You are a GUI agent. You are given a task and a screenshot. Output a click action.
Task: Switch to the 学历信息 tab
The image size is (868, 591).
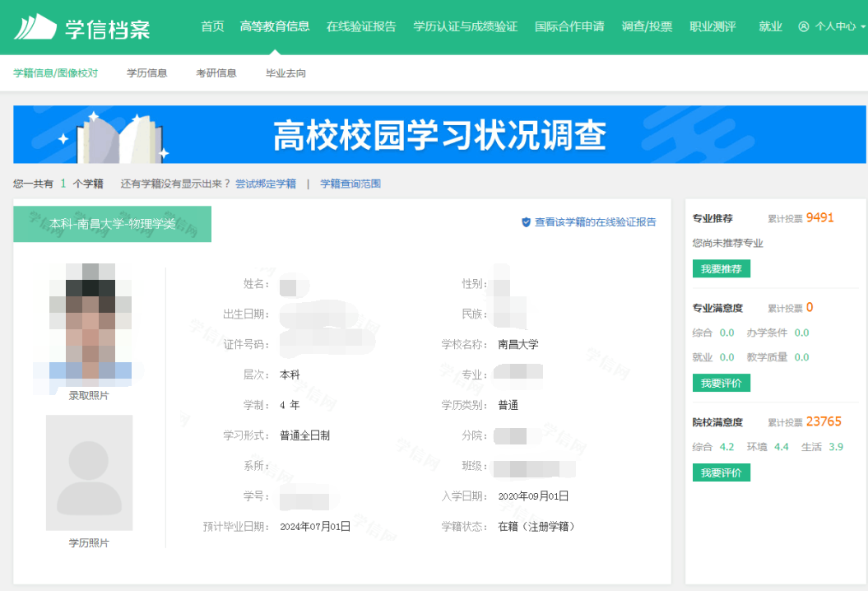tap(147, 73)
